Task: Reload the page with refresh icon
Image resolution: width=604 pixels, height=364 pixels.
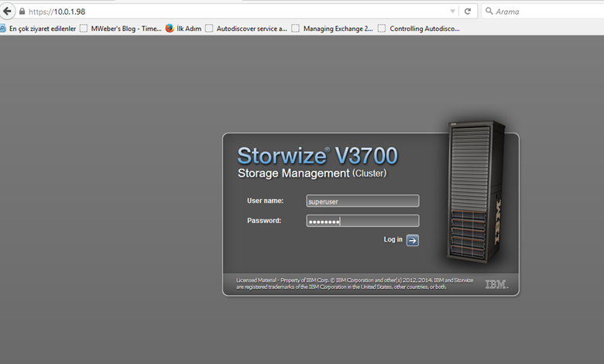Action: [x=468, y=12]
